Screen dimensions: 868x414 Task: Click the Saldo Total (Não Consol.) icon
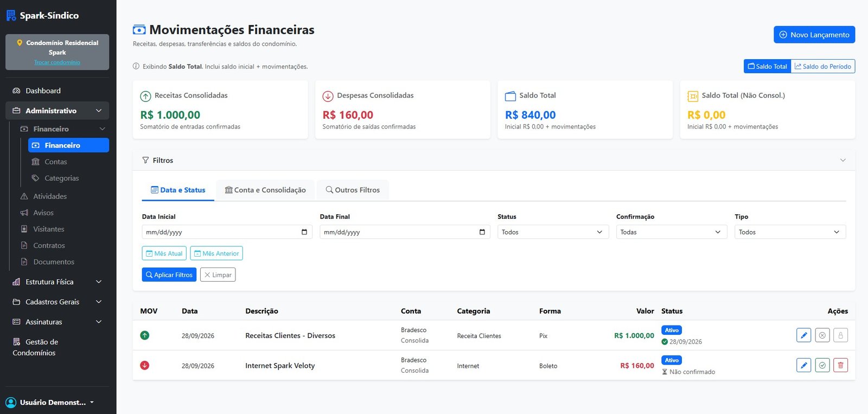click(x=693, y=96)
